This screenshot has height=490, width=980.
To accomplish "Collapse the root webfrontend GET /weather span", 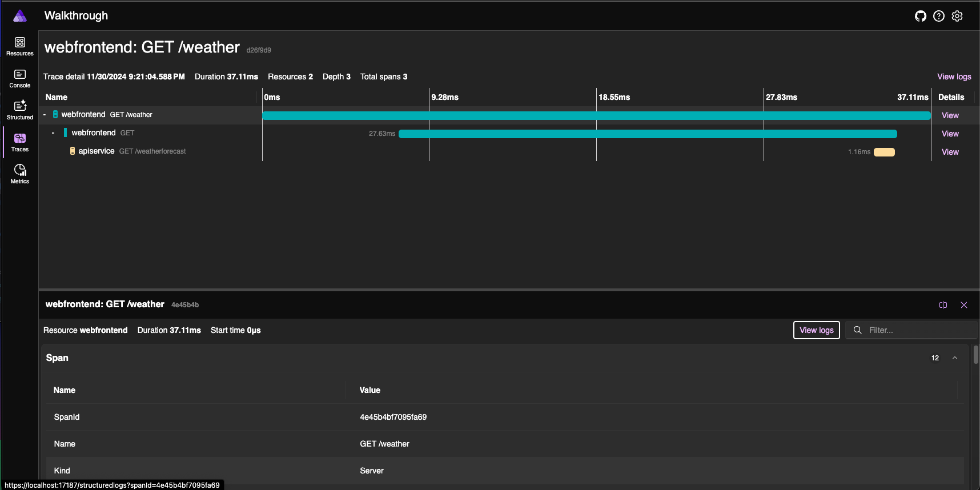I will click(x=45, y=115).
